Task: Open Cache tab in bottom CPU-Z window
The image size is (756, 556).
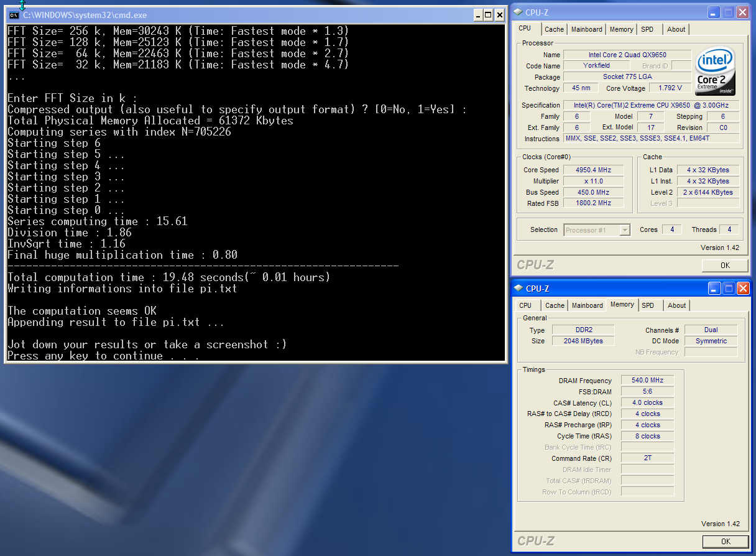Action: (x=555, y=305)
